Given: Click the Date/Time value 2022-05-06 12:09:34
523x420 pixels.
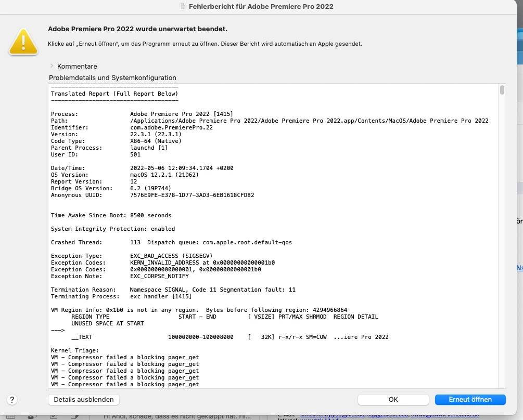Looking at the screenshot, I should (182, 168).
